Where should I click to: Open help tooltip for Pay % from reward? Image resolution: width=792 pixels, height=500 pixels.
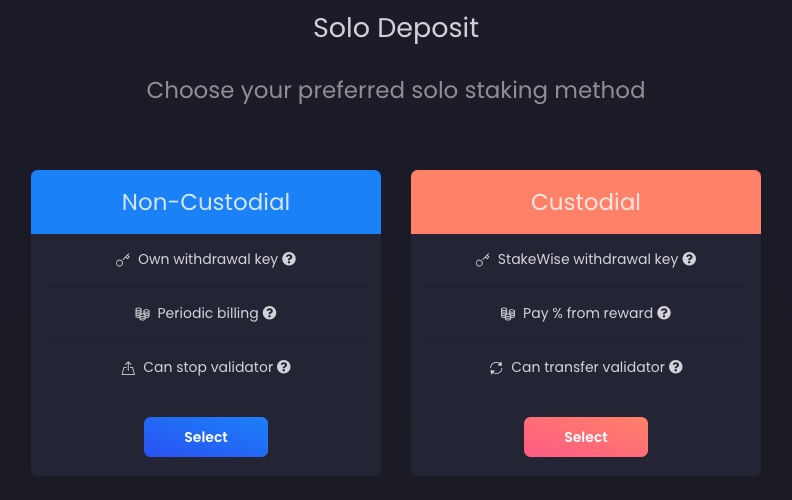tap(664, 313)
